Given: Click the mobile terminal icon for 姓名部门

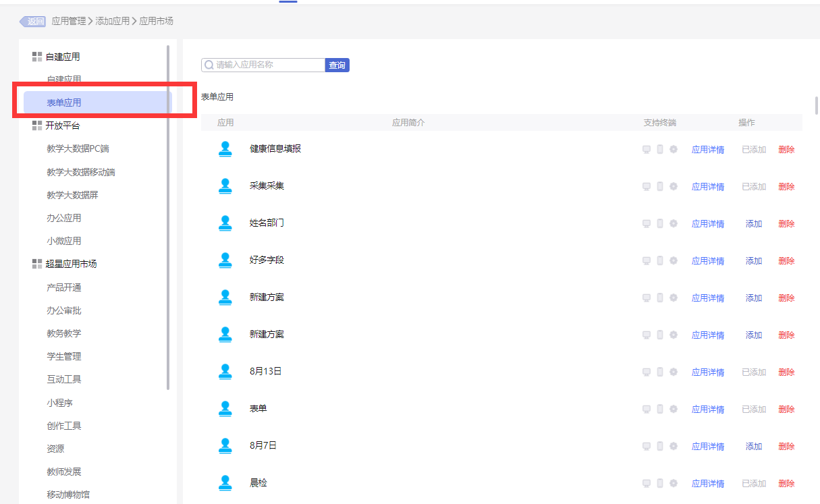Looking at the screenshot, I should [660, 224].
